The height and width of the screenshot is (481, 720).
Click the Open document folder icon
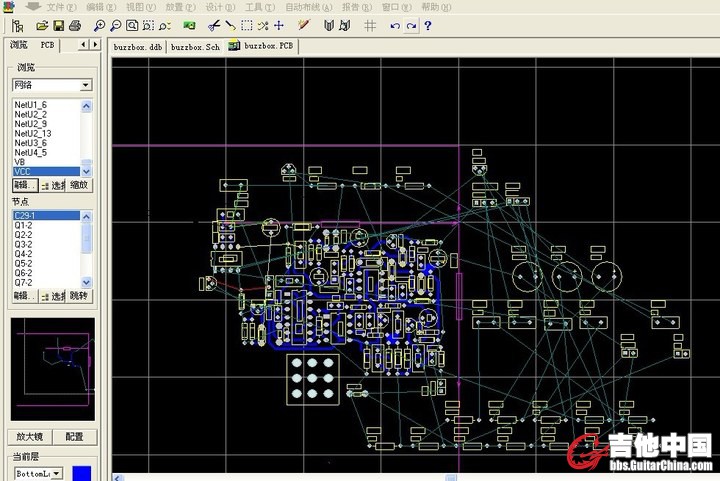pos(42,26)
